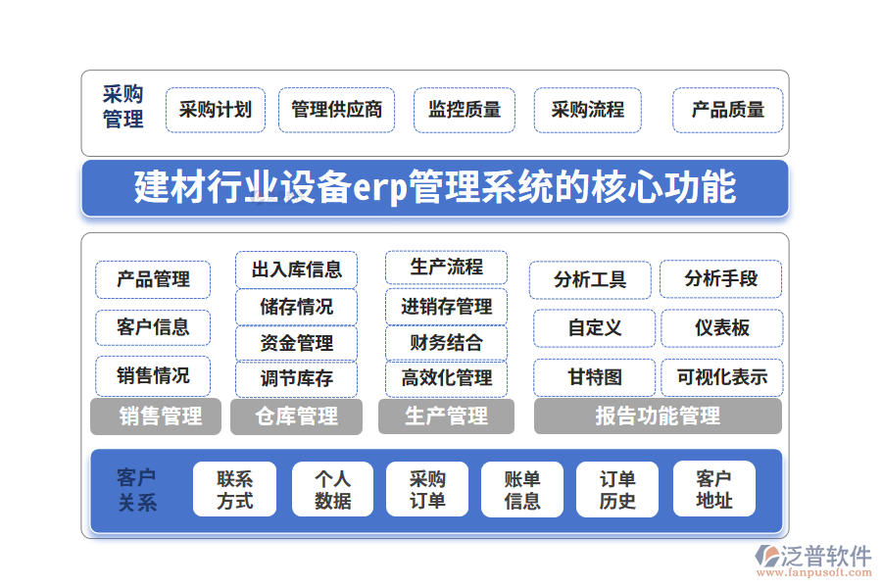Select 管理供应商 in the procurement row
Image resolution: width=882 pixels, height=588 pixels.
(337, 110)
